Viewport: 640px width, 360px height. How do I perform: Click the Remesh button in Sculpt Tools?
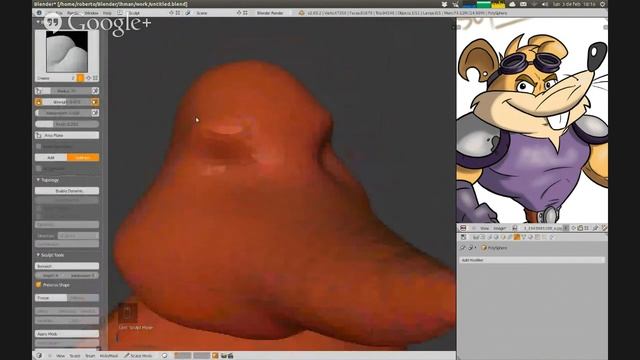pos(67,266)
